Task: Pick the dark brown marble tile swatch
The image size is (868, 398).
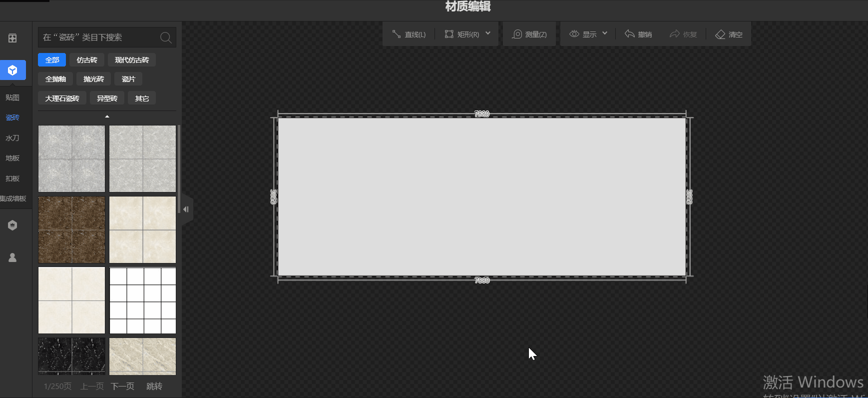Action: click(x=72, y=229)
